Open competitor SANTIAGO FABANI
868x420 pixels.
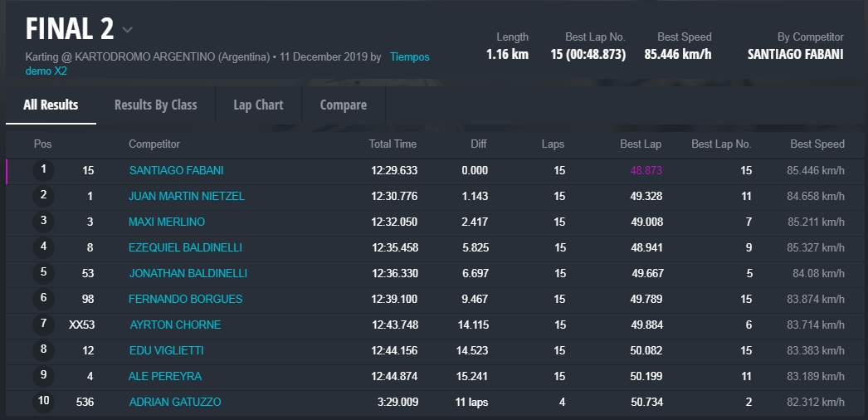pyautogui.click(x=176, y=171)
